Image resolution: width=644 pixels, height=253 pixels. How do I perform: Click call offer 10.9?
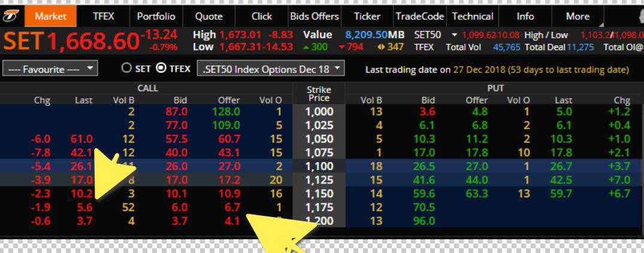click(229, 194)
